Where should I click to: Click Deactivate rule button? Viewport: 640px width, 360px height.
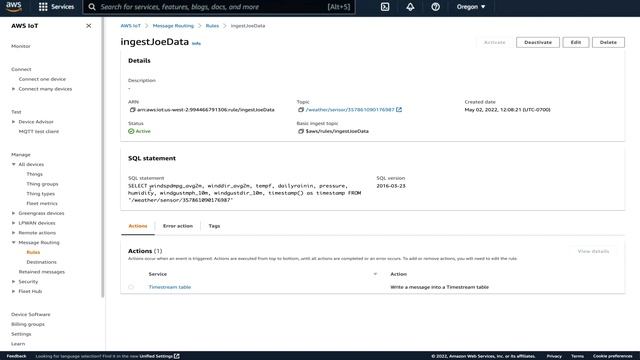point(538,42)
